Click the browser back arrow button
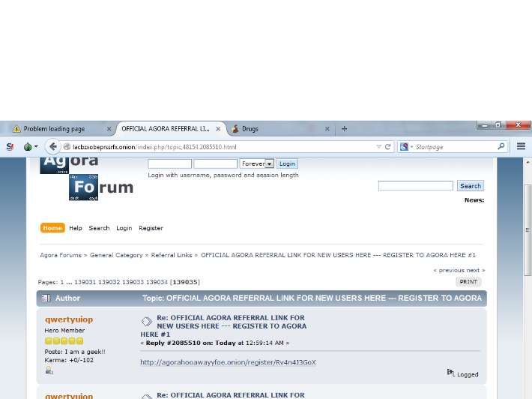 pyautogui.click(x=52, y=147)
